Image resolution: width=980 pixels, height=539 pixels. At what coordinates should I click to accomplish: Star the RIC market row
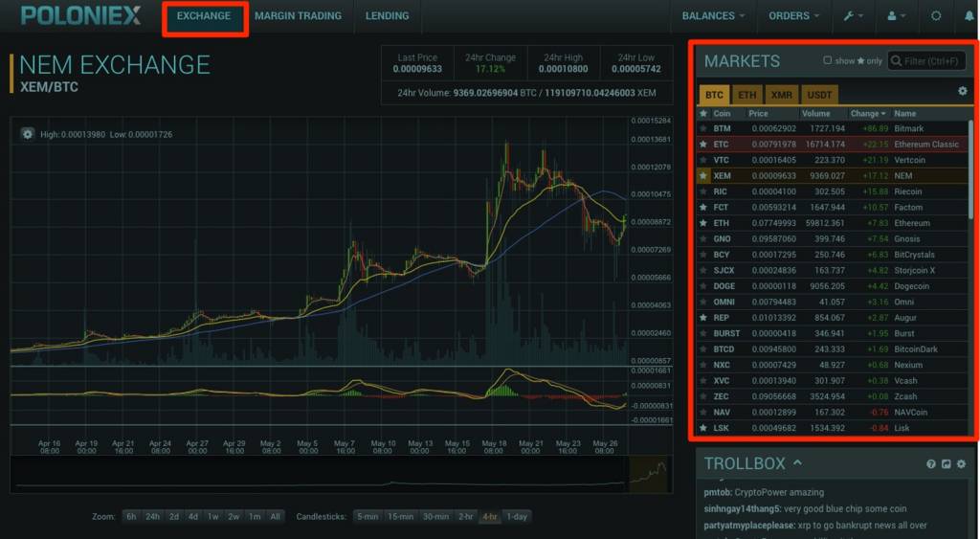pos(703,191)
